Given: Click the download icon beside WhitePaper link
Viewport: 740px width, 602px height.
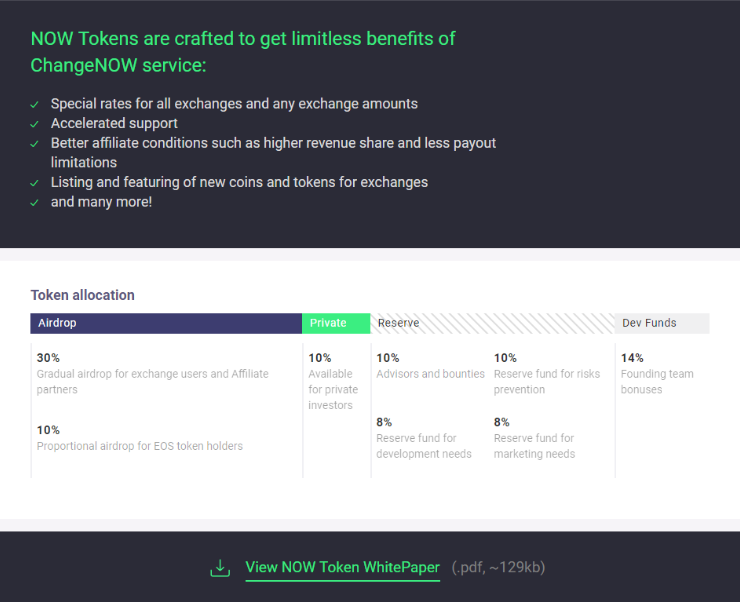Looking at the screenshot, I should 220,568.
